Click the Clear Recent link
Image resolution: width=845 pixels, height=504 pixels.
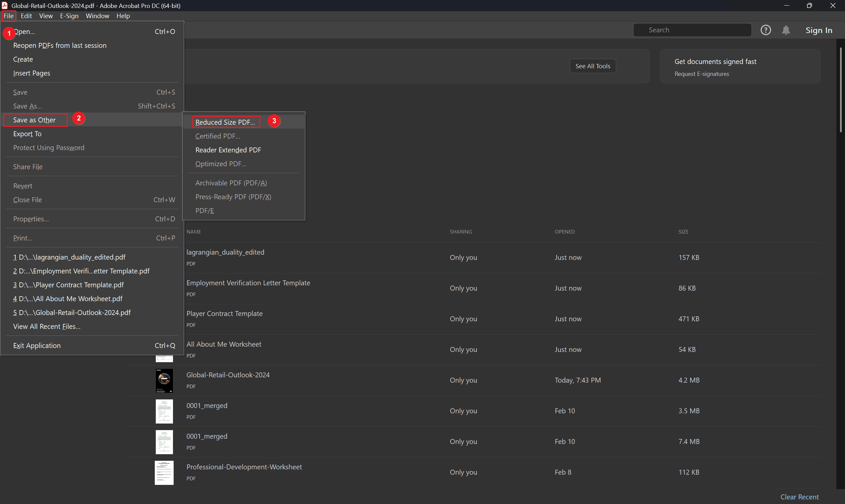[x=799, y=496]
